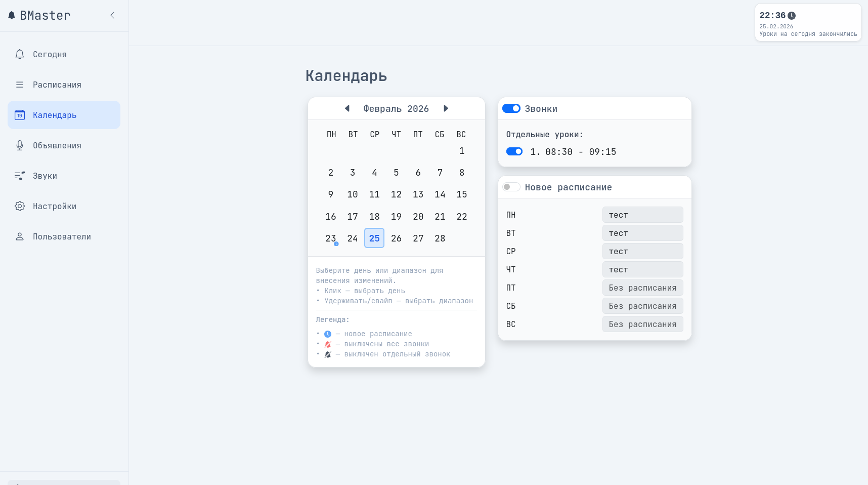This screenshot has height=485, width=868.
Task: Click the gear icon for Настройки
Action: [20, 206]
